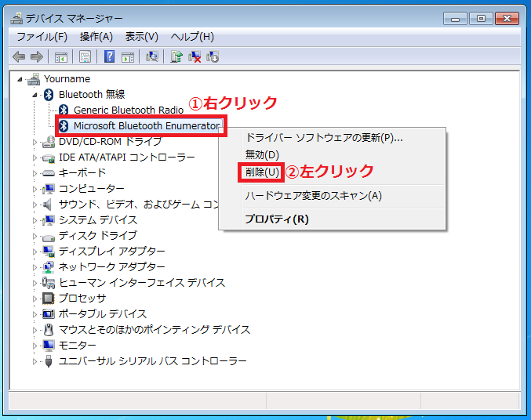Select マウスとそのほかのポインティング デバイス row
This screenshot has height=420, width=531.
pos(154,330)
